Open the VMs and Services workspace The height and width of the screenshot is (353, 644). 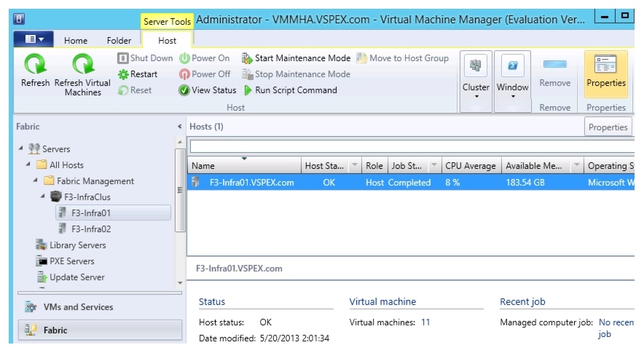point(78,307)
